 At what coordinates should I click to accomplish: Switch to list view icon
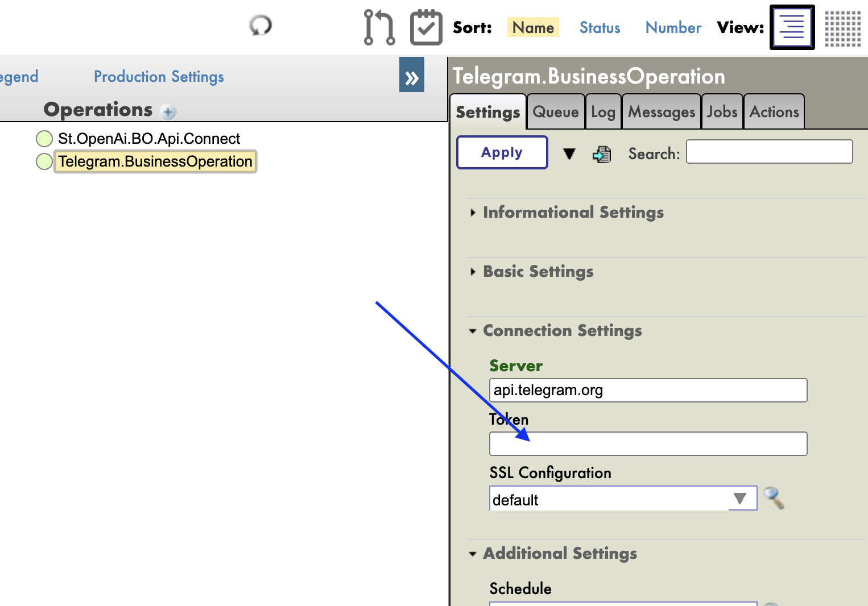tap(792, 27)
